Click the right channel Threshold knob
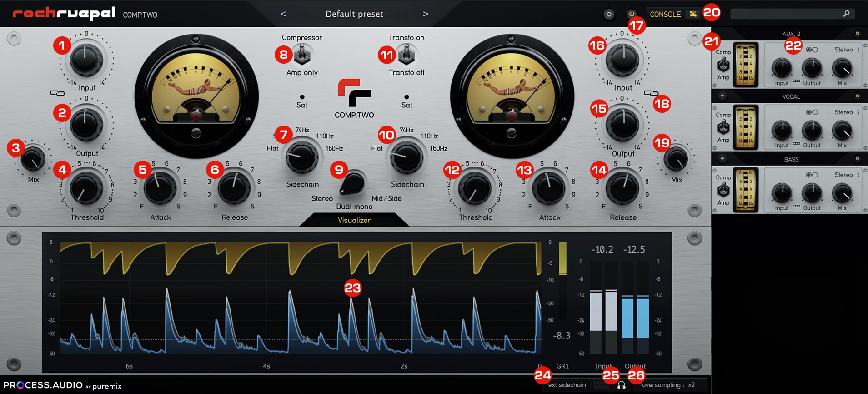 (x=474, y=189)
